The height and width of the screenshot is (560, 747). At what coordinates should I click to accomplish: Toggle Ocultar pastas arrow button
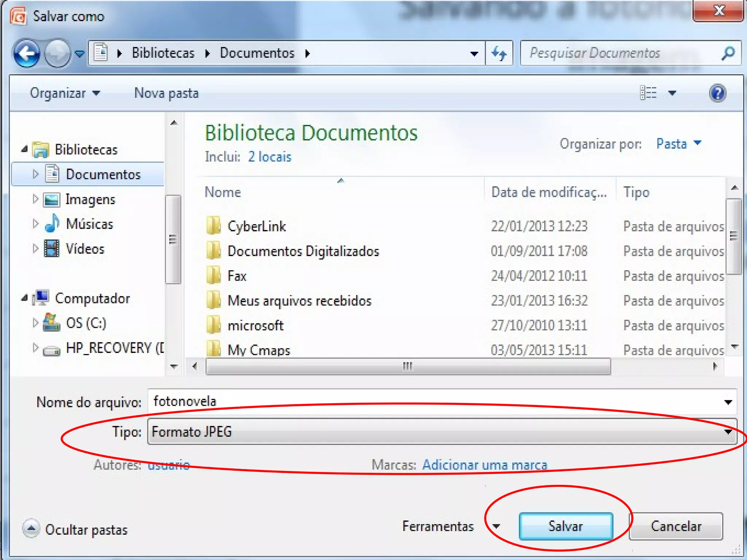pyautogui.click(x=31, y=529)
